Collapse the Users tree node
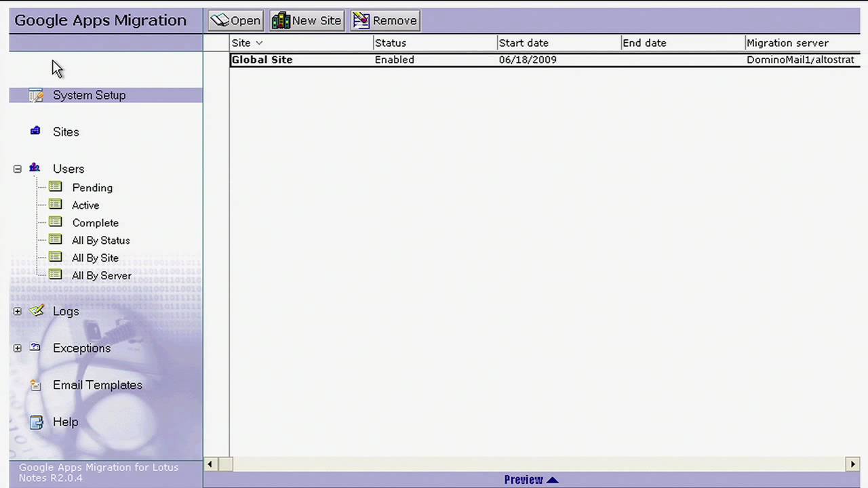 point(18,169)
